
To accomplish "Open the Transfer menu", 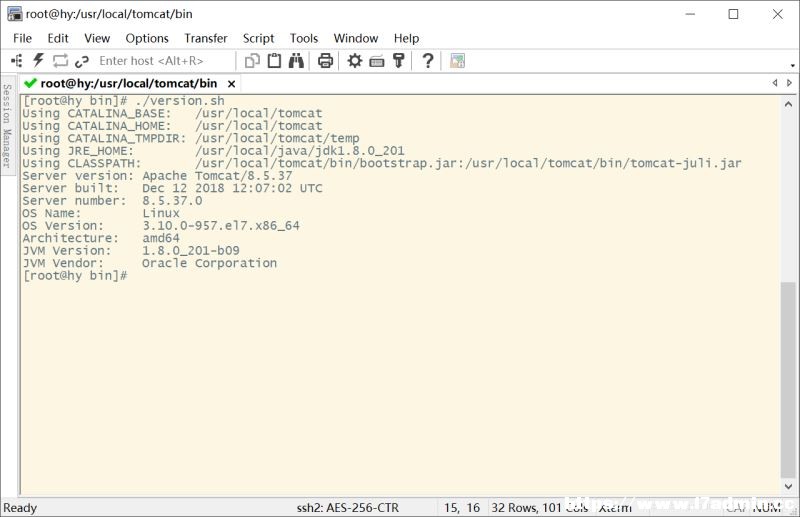I will 206,38.
